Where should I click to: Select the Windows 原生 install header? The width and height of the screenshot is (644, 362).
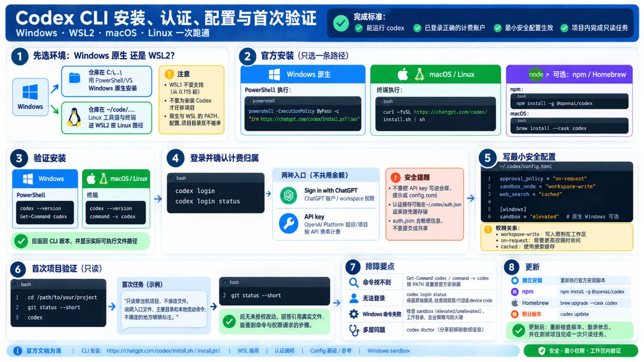click(x=303, y=74)
